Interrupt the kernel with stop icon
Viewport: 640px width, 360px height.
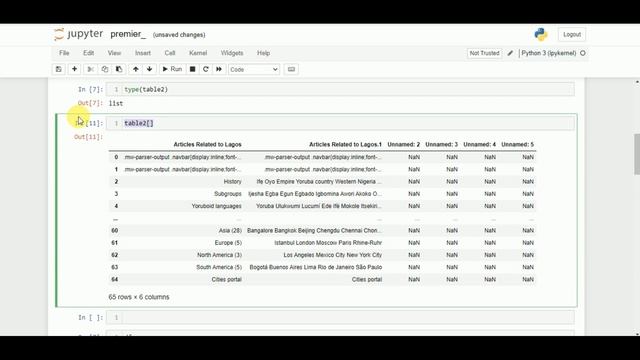click(x=193, y=69)
